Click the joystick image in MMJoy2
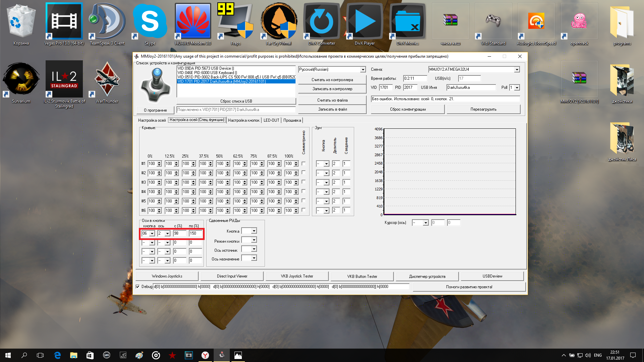The height and width of the screenshot is (362, 644). click(155, 85)
